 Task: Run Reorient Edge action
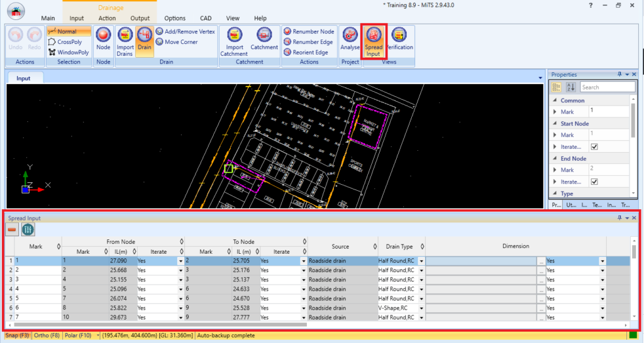[306, 52]
